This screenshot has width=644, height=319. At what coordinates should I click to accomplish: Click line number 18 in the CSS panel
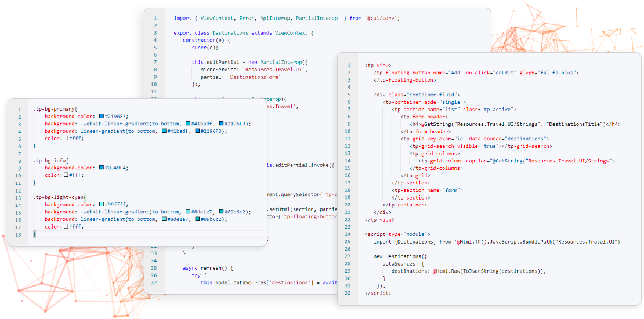pyautogui.click(x=19, y=234)
